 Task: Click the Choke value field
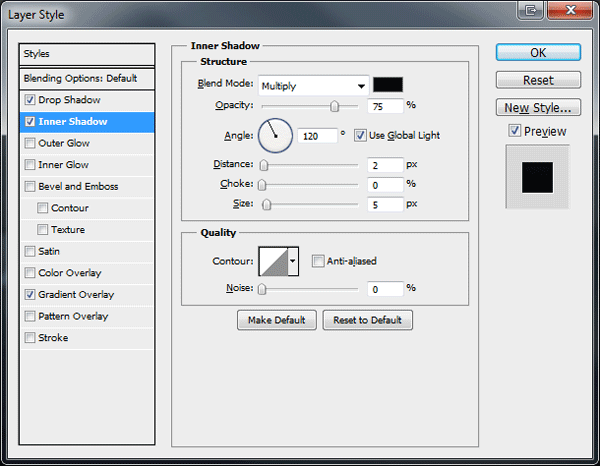pos(385,185)
